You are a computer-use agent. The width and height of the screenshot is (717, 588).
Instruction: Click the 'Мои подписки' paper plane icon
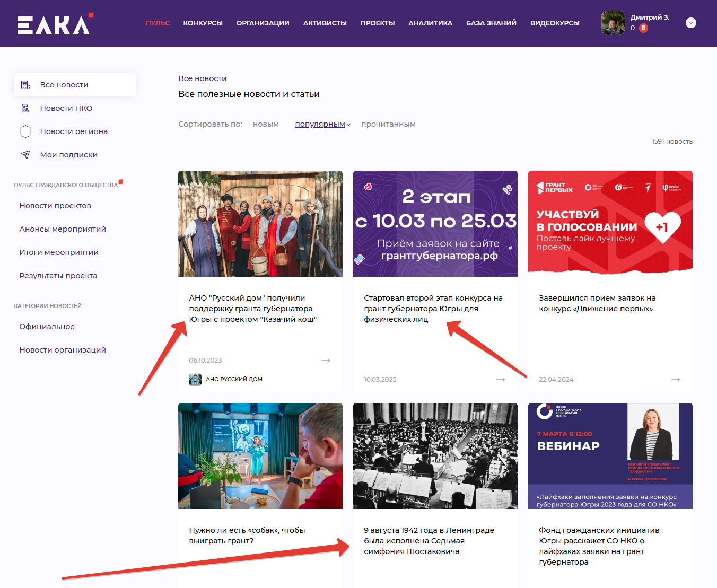(25, 155)
